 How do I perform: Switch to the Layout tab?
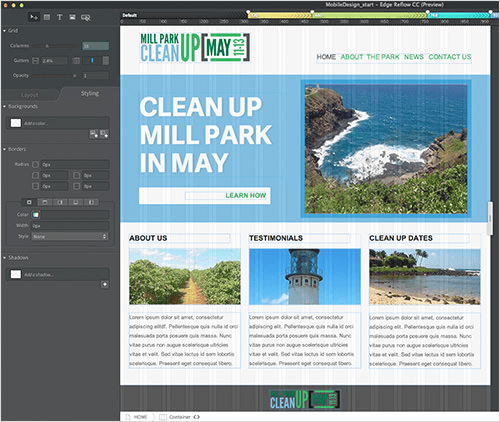click(30, 95)
